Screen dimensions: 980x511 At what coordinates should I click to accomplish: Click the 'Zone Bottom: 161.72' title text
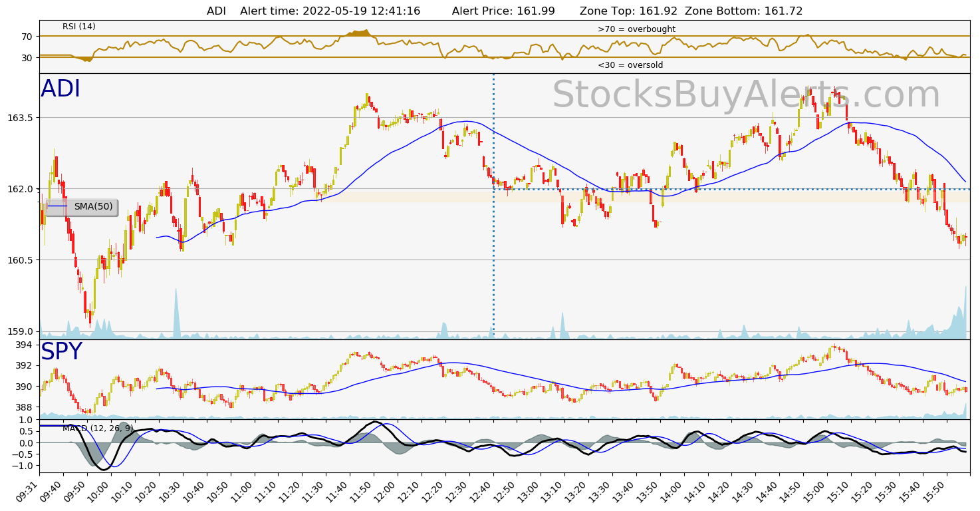tap(743, 11)
